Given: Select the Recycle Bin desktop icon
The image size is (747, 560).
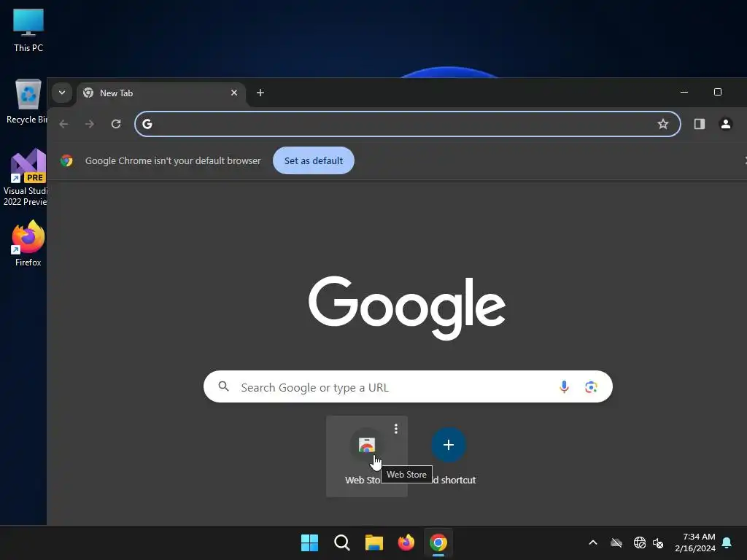Looking at the screenshot, I should tap(26, 101).
